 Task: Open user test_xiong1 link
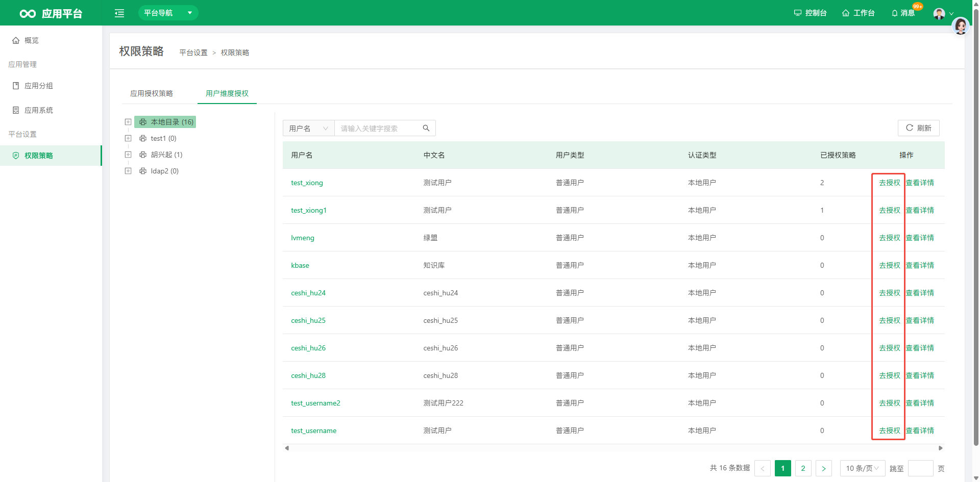tap(309, 210)
